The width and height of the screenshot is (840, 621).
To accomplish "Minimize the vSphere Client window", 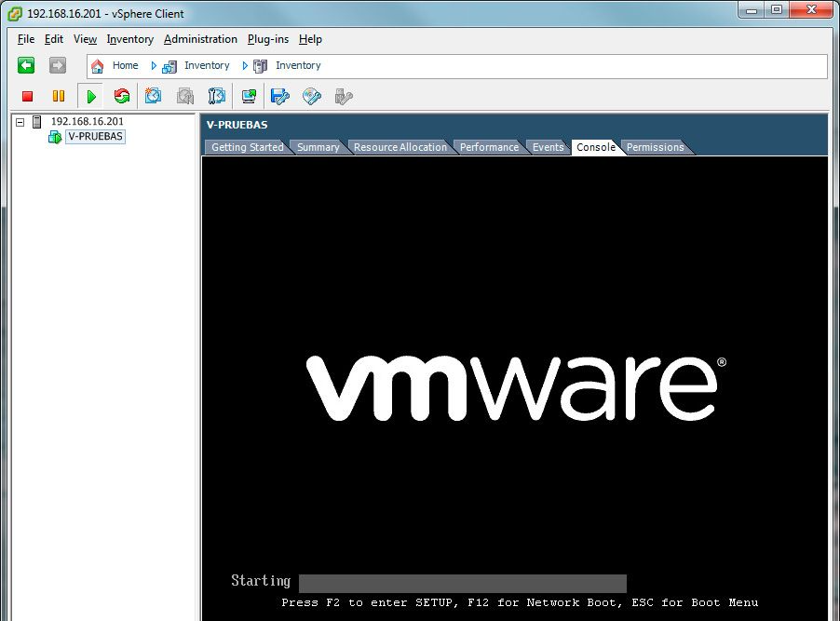I will 752,10.
